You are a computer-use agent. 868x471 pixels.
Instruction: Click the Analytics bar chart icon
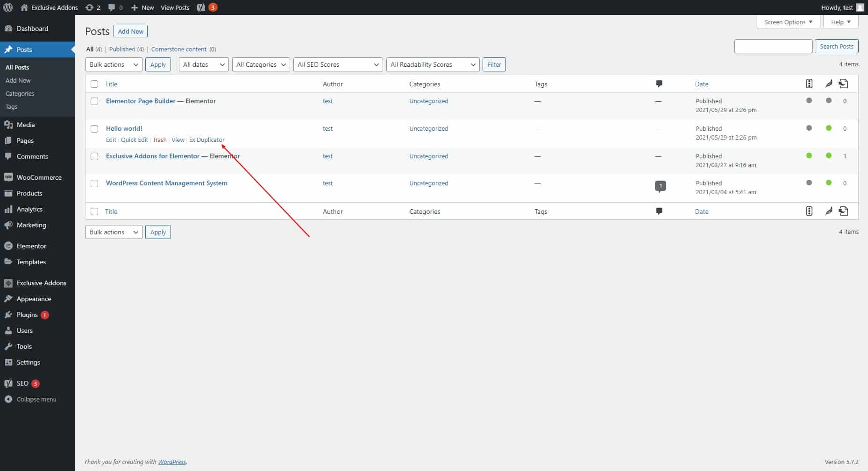(8, 209)
